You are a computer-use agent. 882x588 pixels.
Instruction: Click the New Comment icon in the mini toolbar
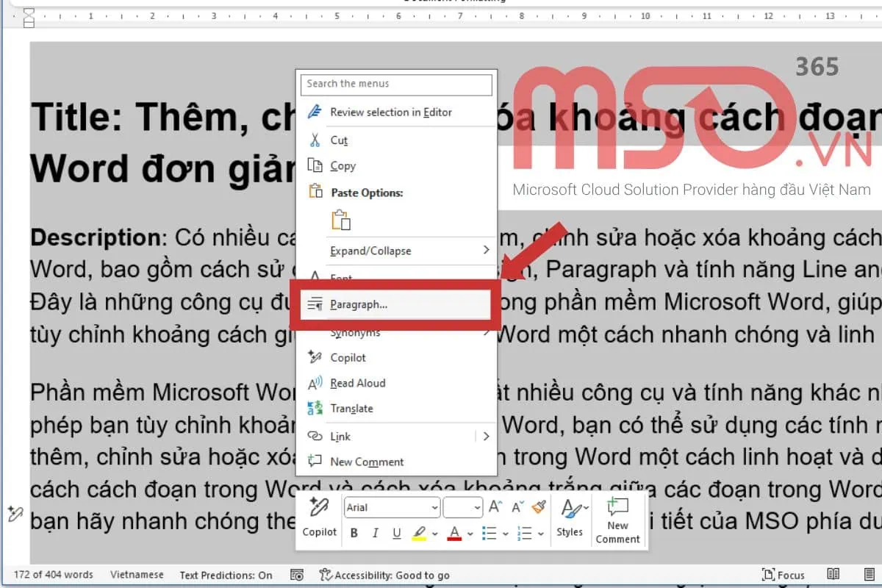(617, 518)
